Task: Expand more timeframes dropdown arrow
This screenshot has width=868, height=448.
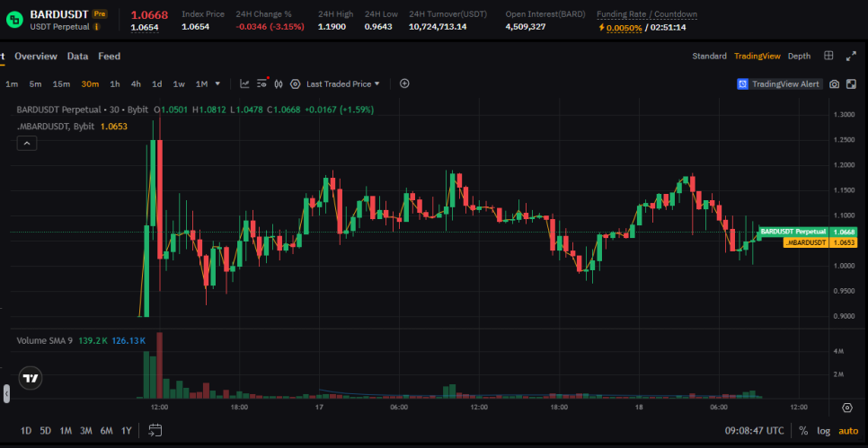Action: [217, 84]
